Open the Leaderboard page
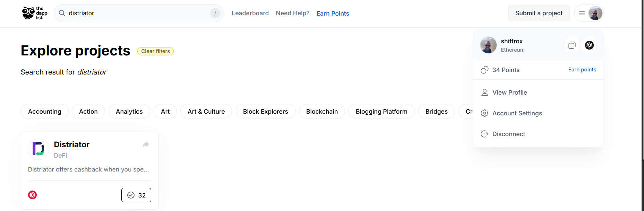 pyautogui.click(x=250, y=13)
